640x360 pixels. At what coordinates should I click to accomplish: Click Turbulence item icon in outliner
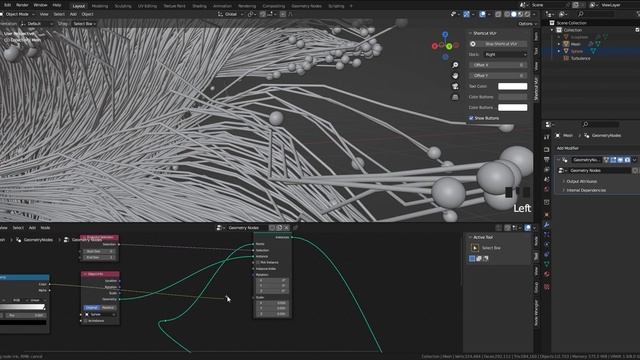[x=566, y=58]
